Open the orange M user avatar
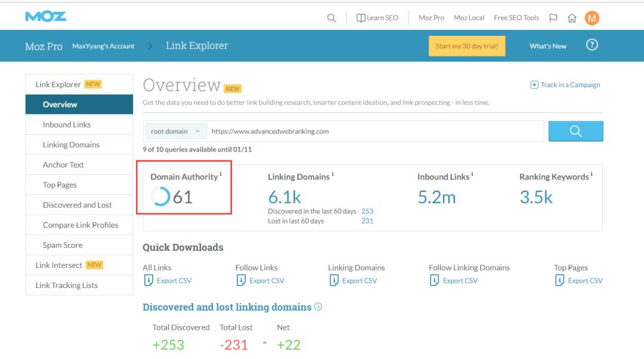Image resolution: width=644 pixels, height=359 pixels. (592, 18)
